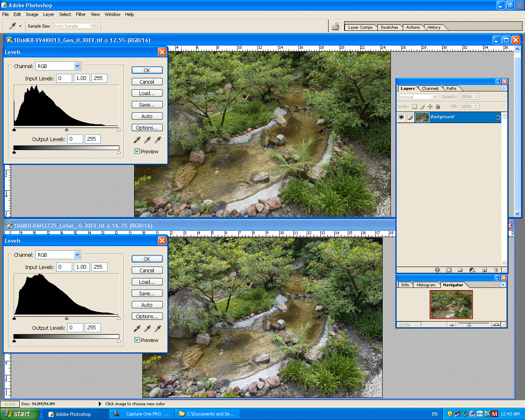Open Opacity slider arrow in Layers panel

coord(476,96)
